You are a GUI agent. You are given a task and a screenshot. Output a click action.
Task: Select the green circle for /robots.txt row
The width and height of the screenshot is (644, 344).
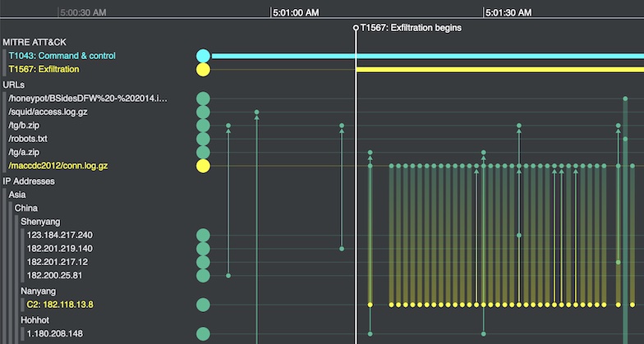203,139
